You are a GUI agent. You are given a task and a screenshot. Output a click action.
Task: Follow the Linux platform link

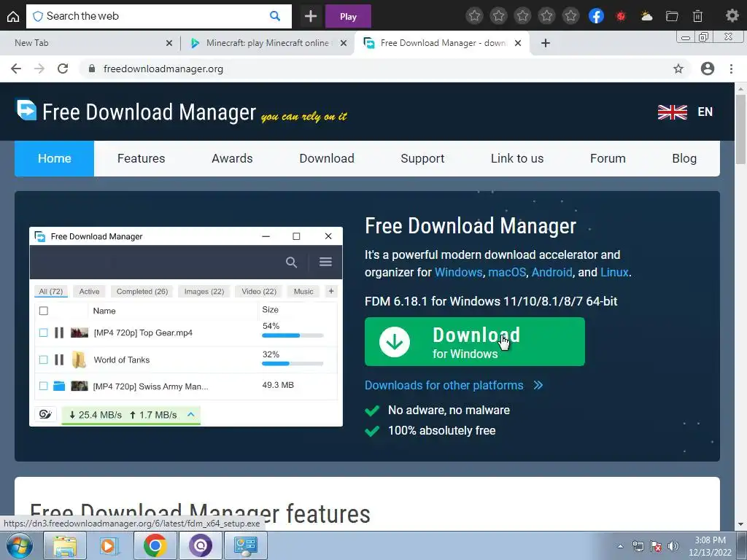click(614, 273)
